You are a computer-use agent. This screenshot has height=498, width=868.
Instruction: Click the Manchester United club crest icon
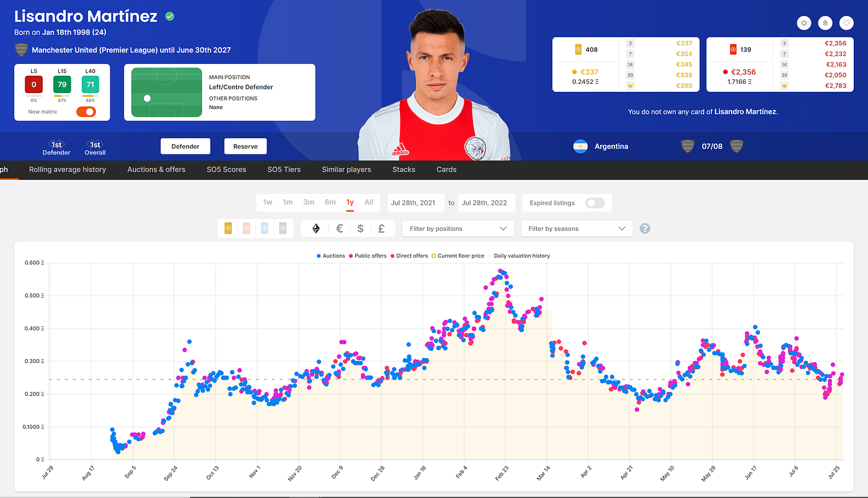point(21,50)
